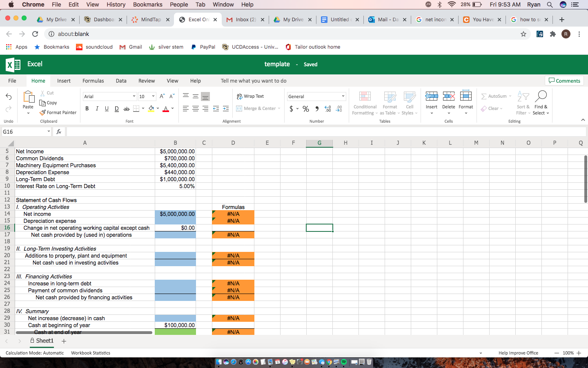This screenshot has height=368, width=588.
Task: Open the font size dropdown
Action: click(153, 96)
